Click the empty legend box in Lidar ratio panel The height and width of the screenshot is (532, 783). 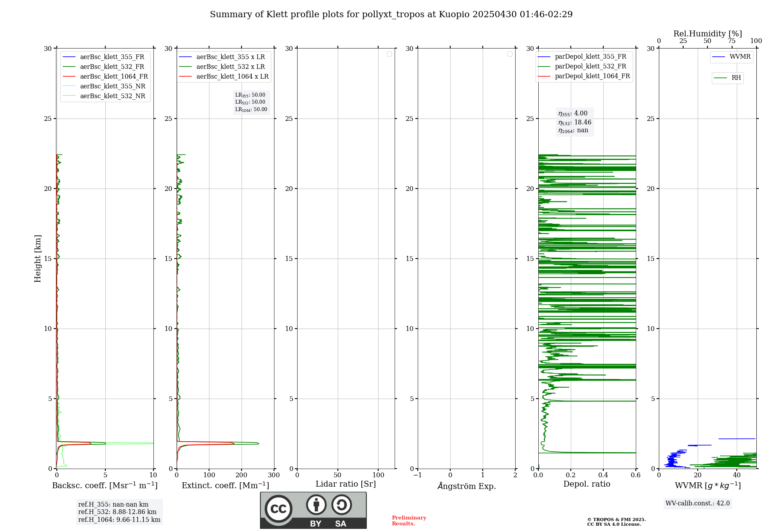[x=389, y=54]
